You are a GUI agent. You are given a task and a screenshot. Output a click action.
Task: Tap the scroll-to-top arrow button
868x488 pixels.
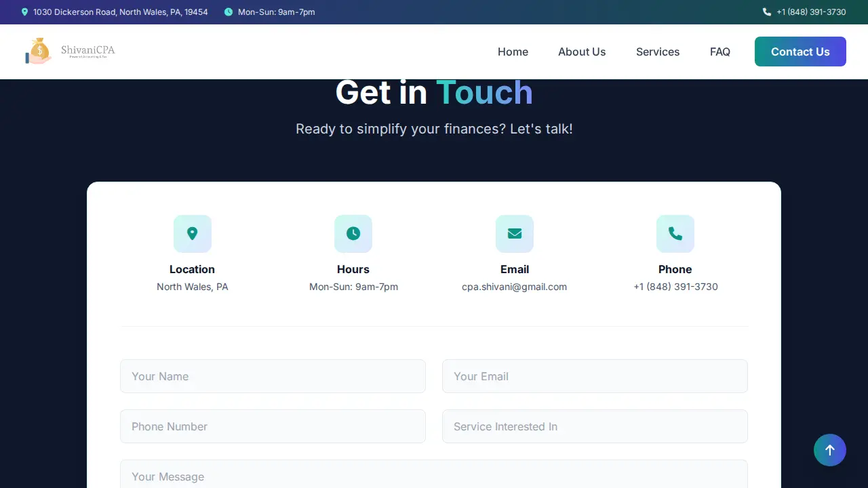pyautogui.click(x=830, y=450)
